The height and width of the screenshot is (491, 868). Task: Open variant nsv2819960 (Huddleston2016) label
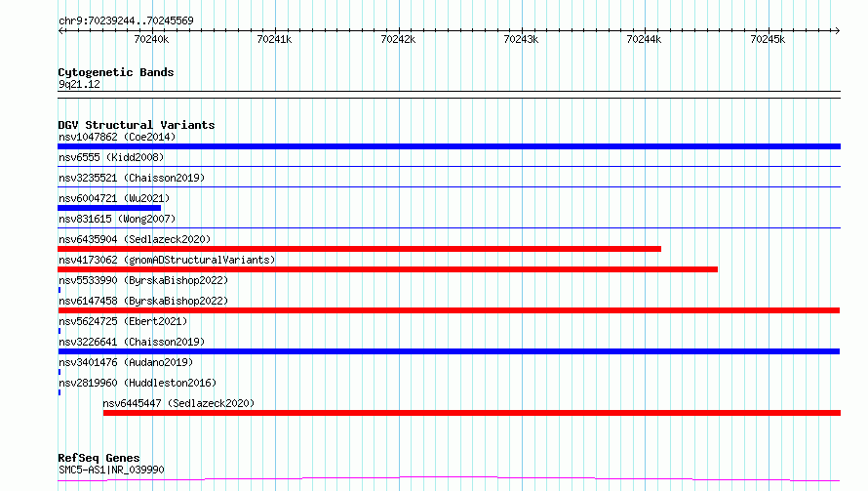138,383
